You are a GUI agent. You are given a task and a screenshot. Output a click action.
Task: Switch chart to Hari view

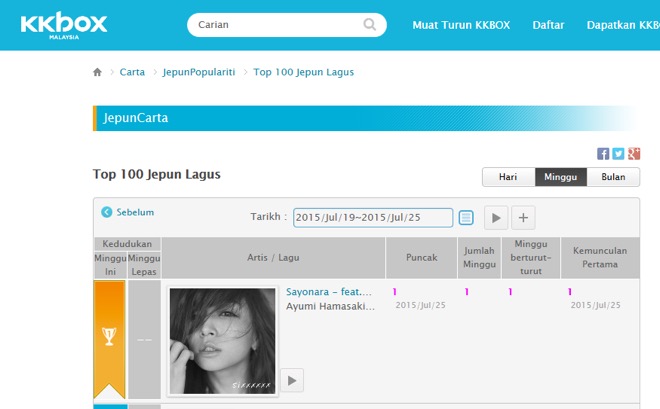(x=508, y=177)
